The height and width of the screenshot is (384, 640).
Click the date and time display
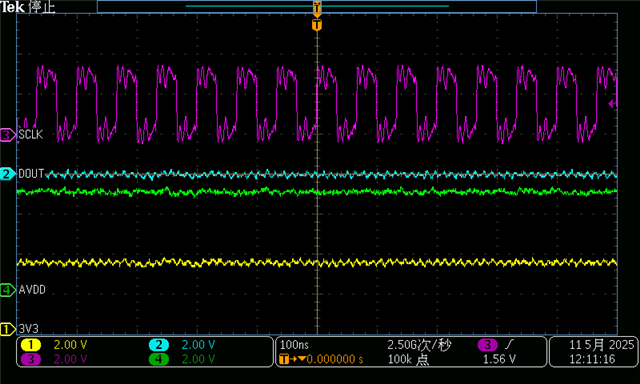595,352
